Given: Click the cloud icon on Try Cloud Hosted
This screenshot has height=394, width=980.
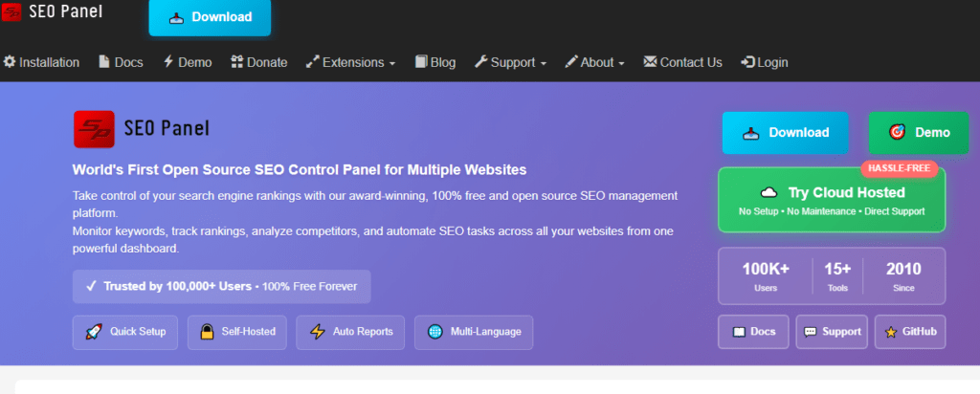Looking at the screenshot, I should [x=768, y=192].
